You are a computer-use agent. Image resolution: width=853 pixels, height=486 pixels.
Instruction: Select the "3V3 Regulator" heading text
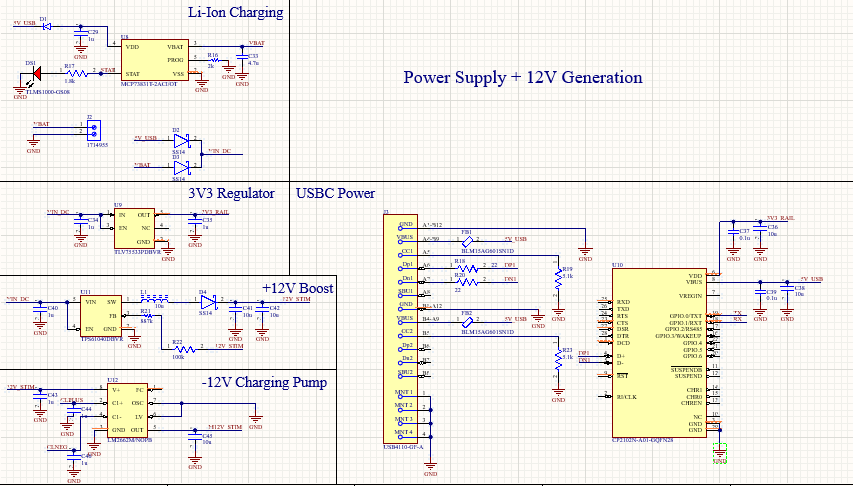pos(231,193)
